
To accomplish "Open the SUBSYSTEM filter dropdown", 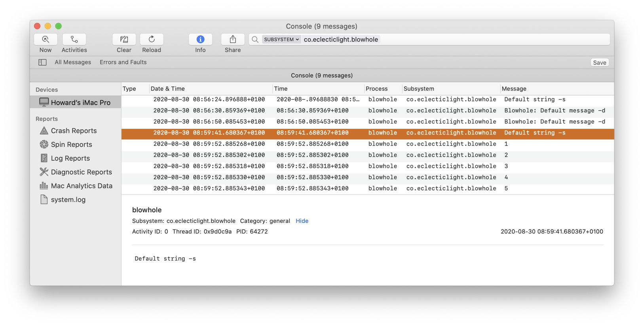I will click(x=281, y=39).
